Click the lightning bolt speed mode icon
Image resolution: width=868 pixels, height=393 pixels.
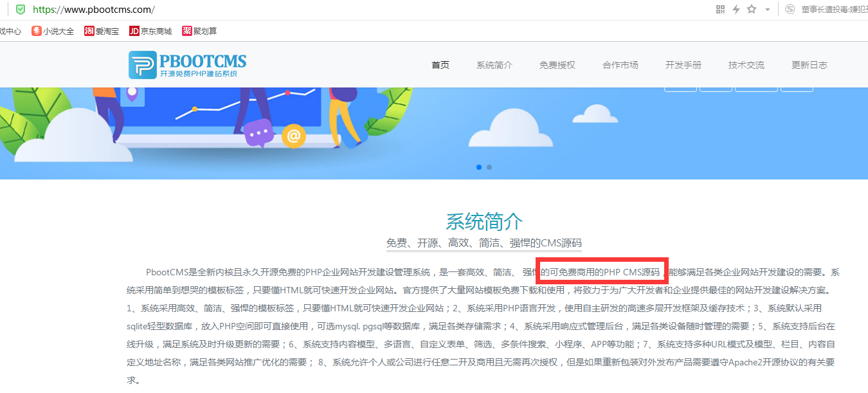pos(736,10)
